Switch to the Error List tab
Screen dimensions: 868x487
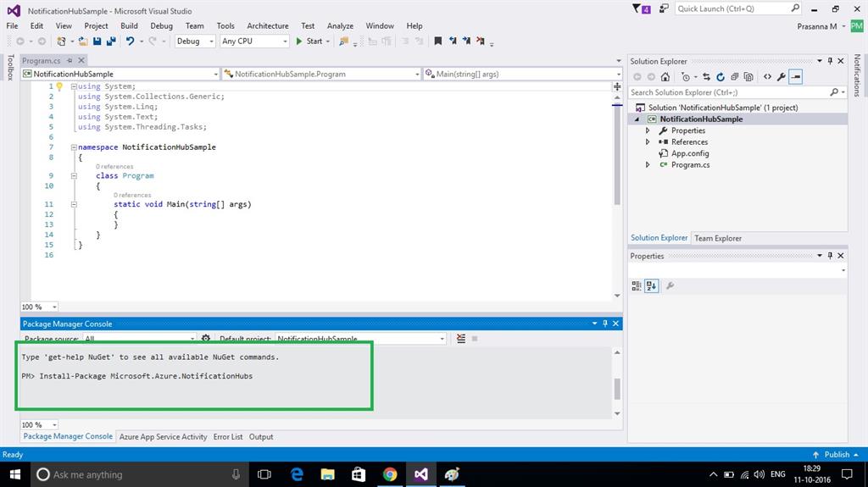point(227,437)
